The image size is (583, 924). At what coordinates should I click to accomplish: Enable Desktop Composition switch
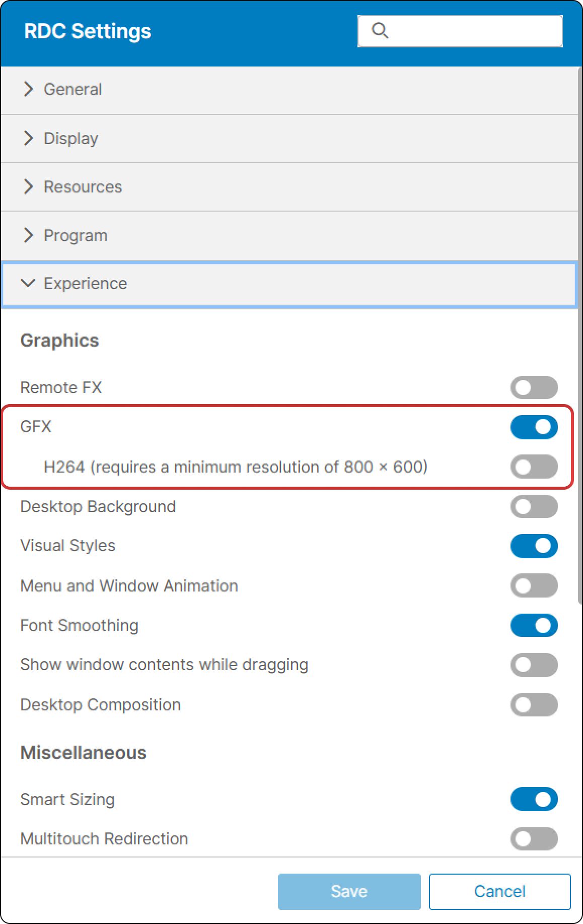coord(534,705)
